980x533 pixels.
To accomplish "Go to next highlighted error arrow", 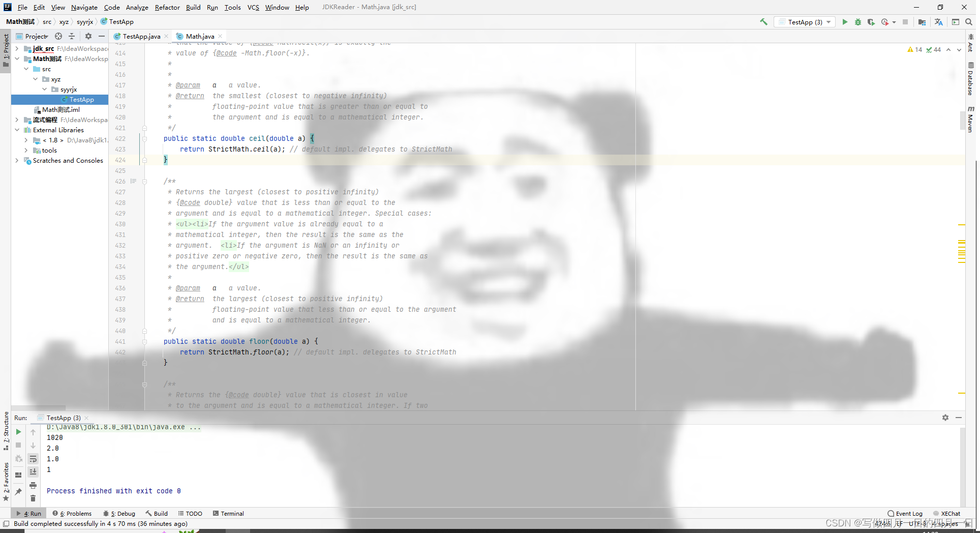I will click(959, 50).
